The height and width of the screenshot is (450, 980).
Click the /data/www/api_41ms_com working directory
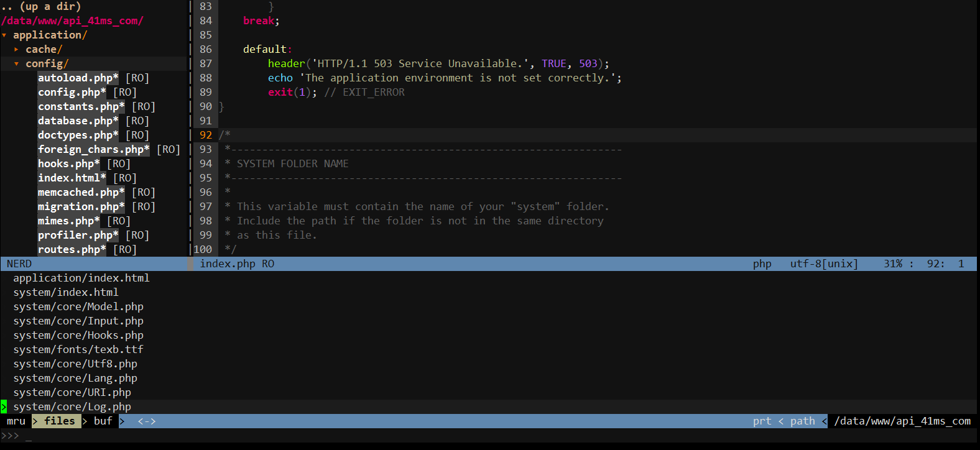pyautogui.click(x=902, y=421)
